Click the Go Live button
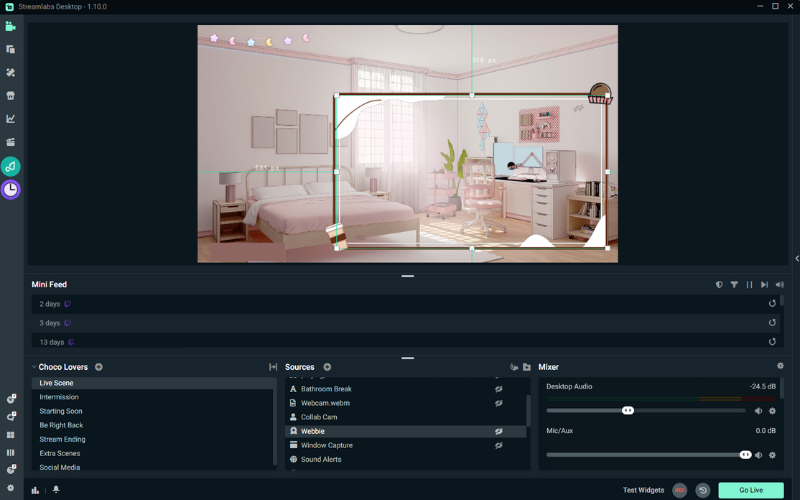 [750, 490]
